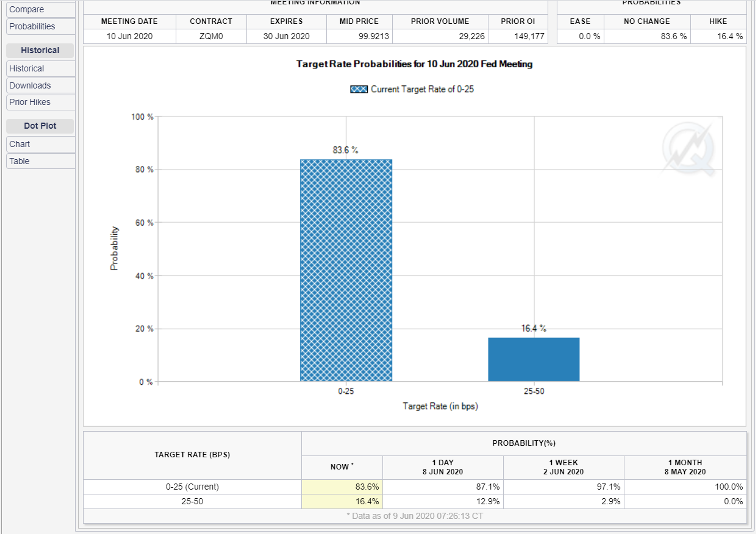The image size is (756, 534).
Task: Click the highlighted 16.4% NOW cell
Action: pyautogui.click(x=342, y=501)
